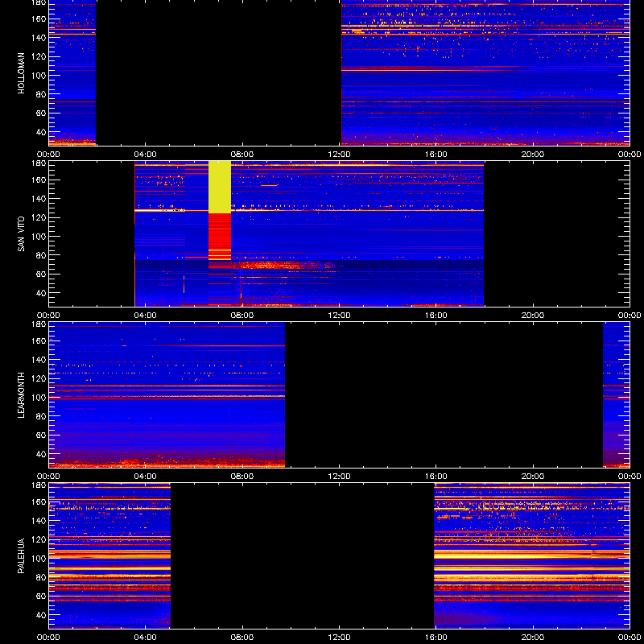Click the LEARMONTH station label
Image resolution: width=644 pixels, height=644 pixels.
pos(21,395)
